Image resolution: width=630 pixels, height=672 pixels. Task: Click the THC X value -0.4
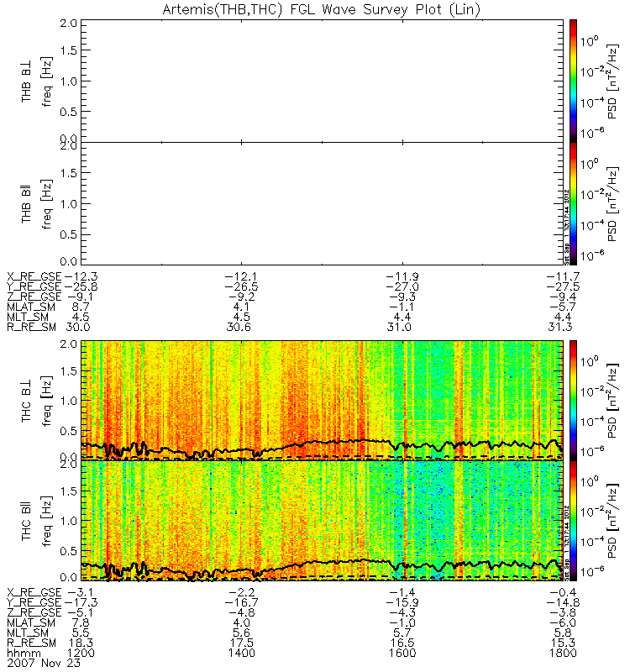(x=563, y=593)
